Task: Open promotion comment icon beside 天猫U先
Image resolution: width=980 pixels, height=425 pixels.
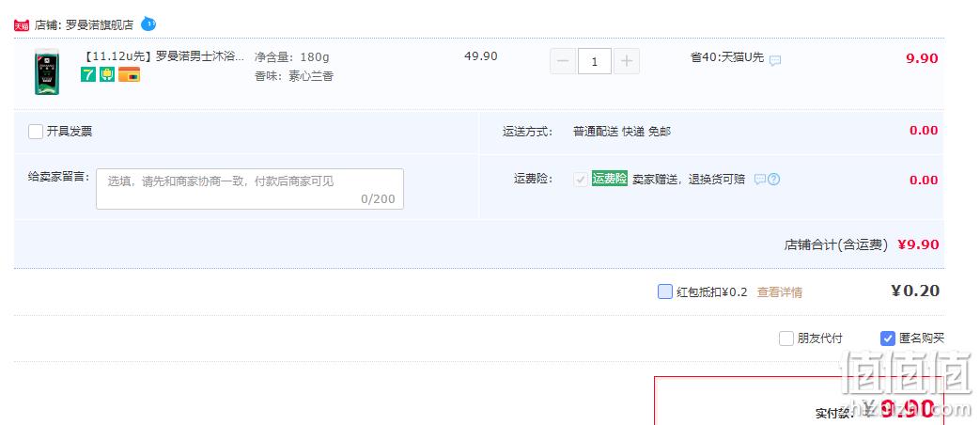Action: pyautogui.click(x=775, y=60)
